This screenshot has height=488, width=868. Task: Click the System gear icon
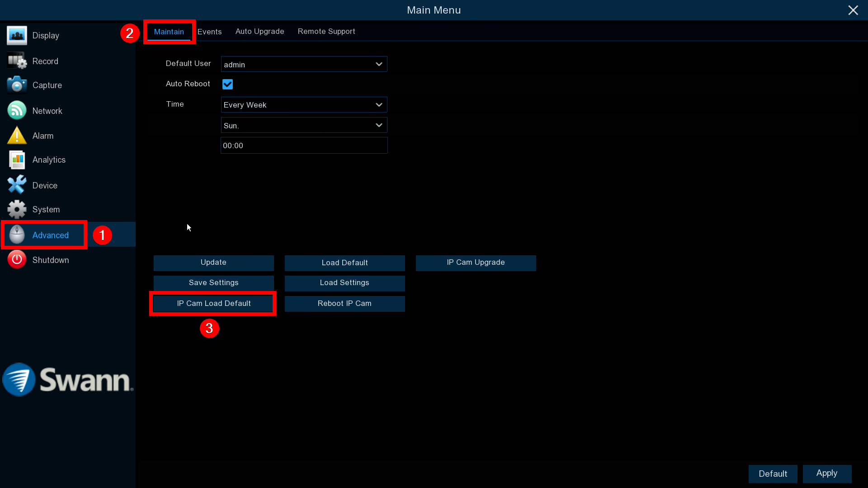pyautogui.click(x=17, y=209)
